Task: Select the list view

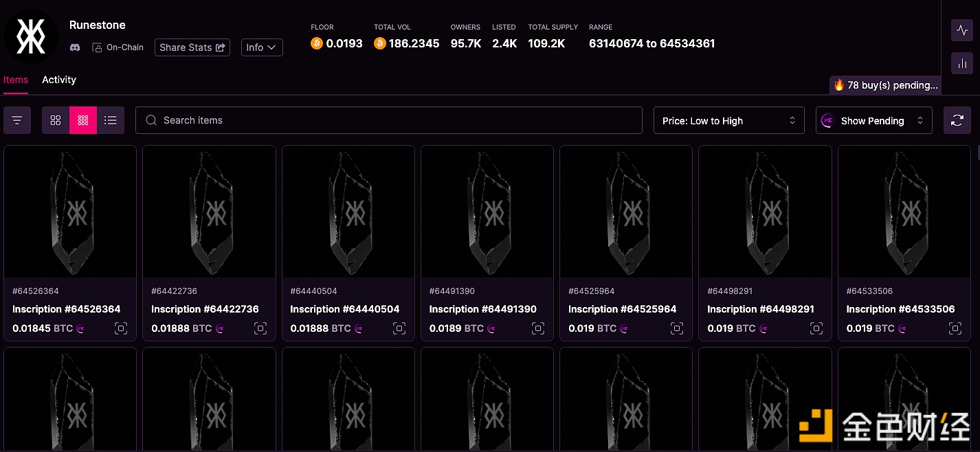Action: pos(111,120)
